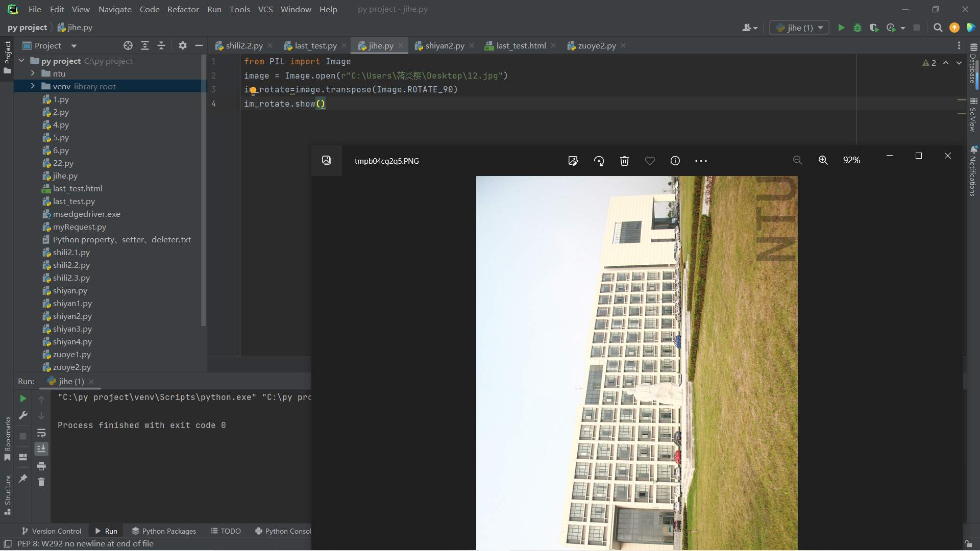
Task: Toggle soft-wrap in the Run console
Action: pos(41,433)
